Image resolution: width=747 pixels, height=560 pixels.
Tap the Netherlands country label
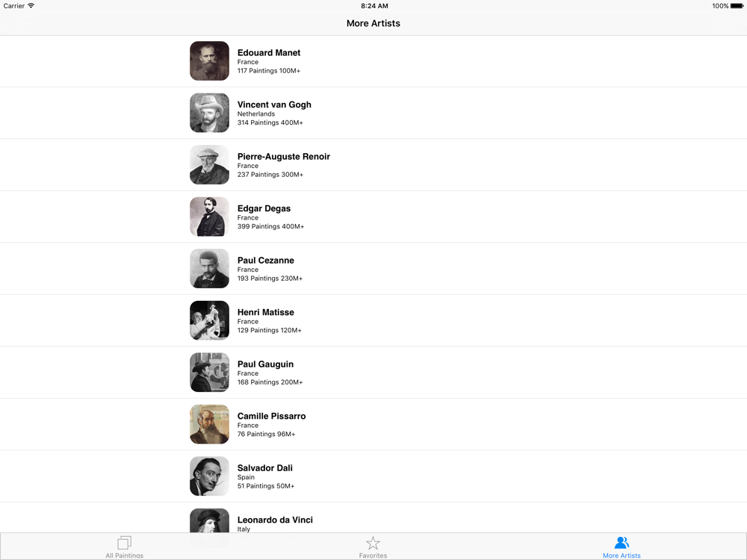(256, 113)
